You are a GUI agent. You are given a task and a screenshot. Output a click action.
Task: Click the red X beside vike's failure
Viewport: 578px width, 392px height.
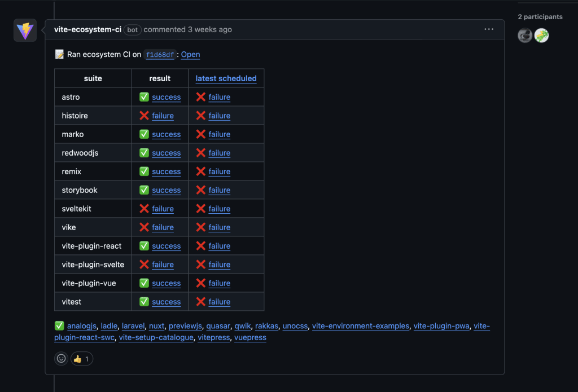coord(144,227)
